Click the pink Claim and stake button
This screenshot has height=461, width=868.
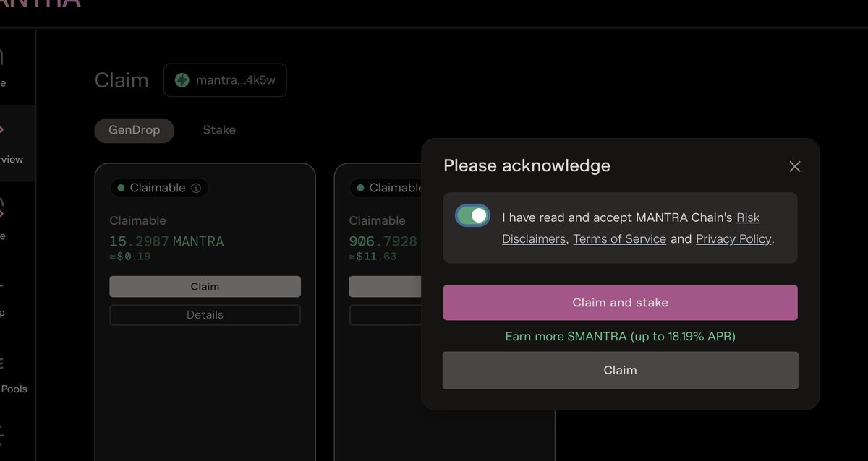(620, 303)
